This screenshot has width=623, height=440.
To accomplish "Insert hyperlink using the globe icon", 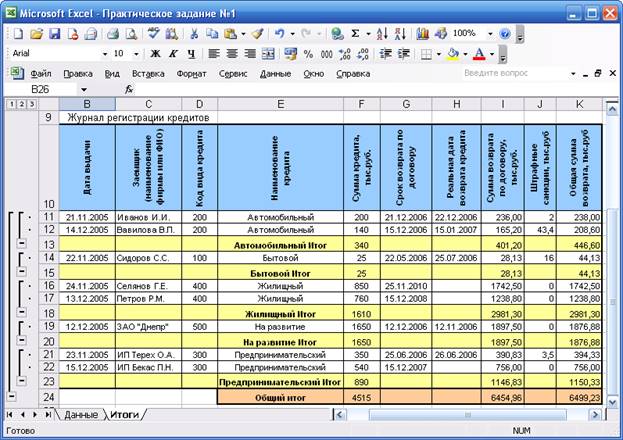I will tap(337, 34).
